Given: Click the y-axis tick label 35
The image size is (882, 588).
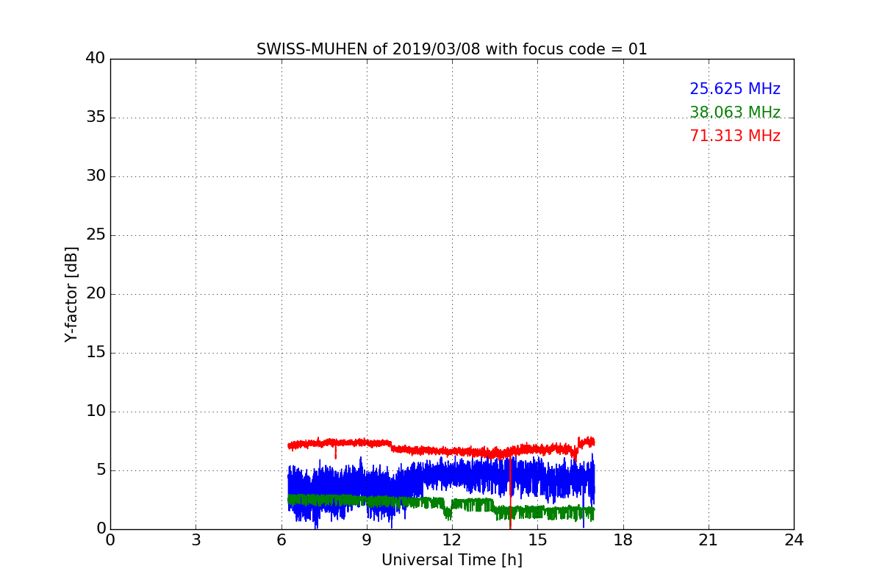Looking at the screenshot, I should click(x=95, y=118).
